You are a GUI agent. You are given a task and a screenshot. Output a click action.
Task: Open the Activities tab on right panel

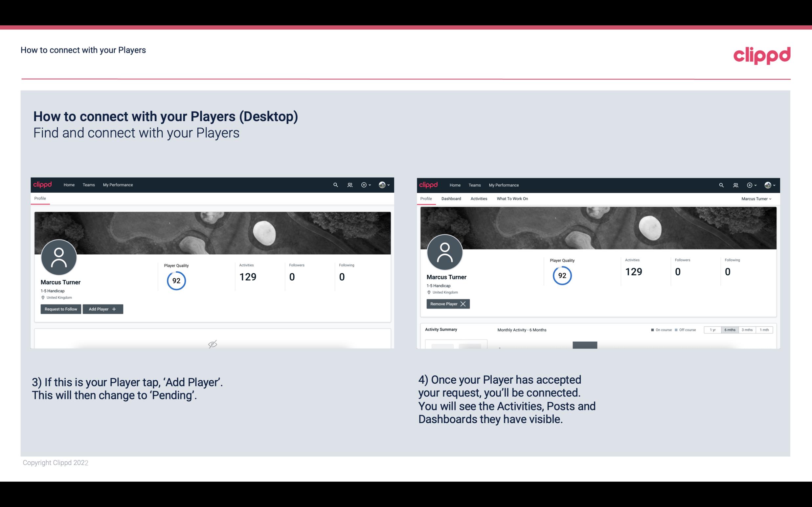tap(479, 199)
